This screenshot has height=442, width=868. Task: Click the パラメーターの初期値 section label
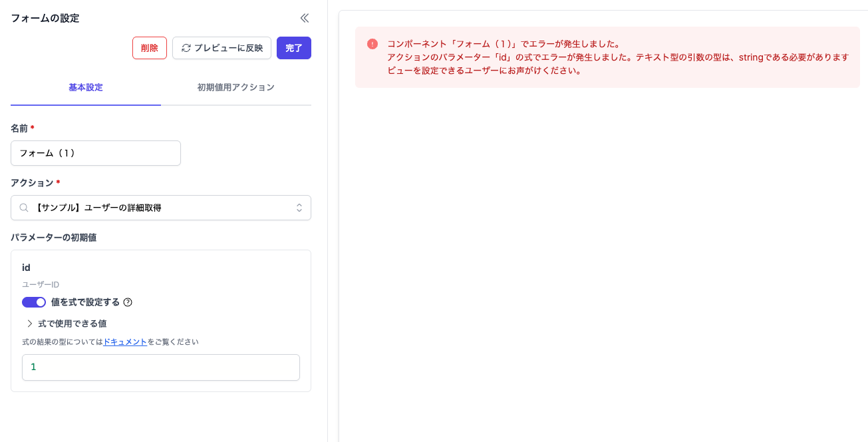coord(53,237)
